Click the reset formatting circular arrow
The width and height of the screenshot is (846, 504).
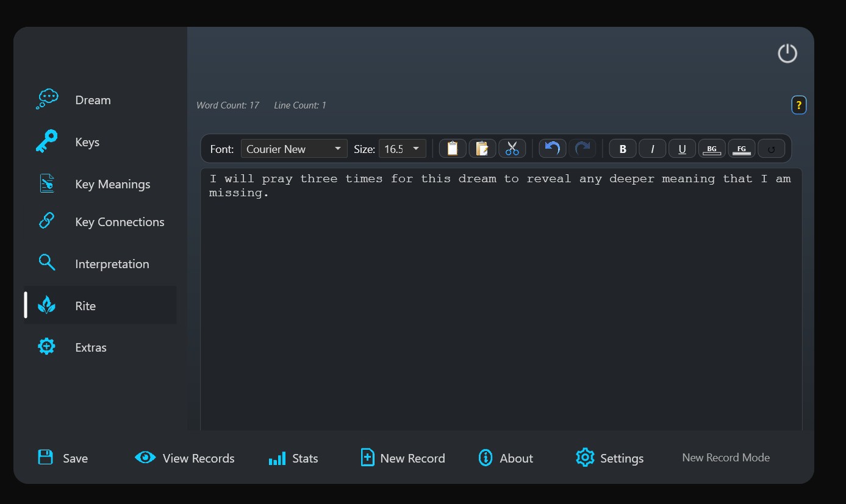[772, 149]
